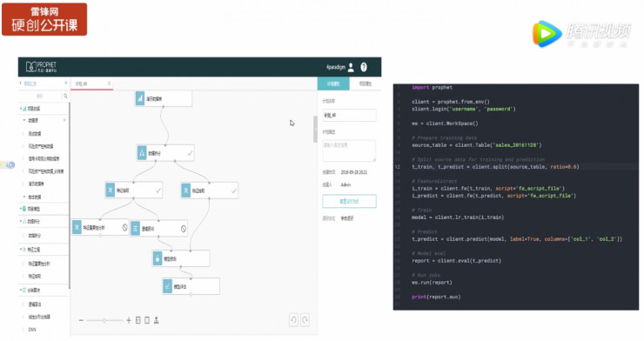Select the right 特征抽取 node icon
The width and height of the screenshot is (644, 341).
[185, 191]
